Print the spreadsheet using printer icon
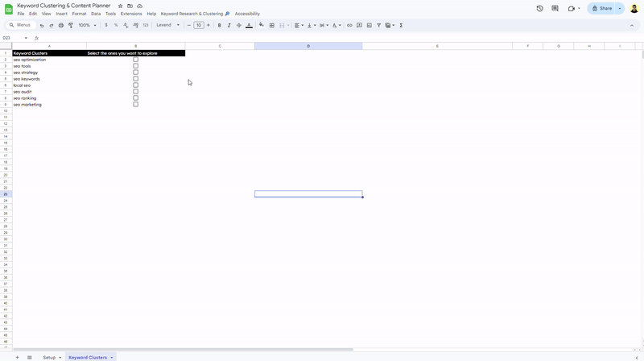 coord(61,26)
